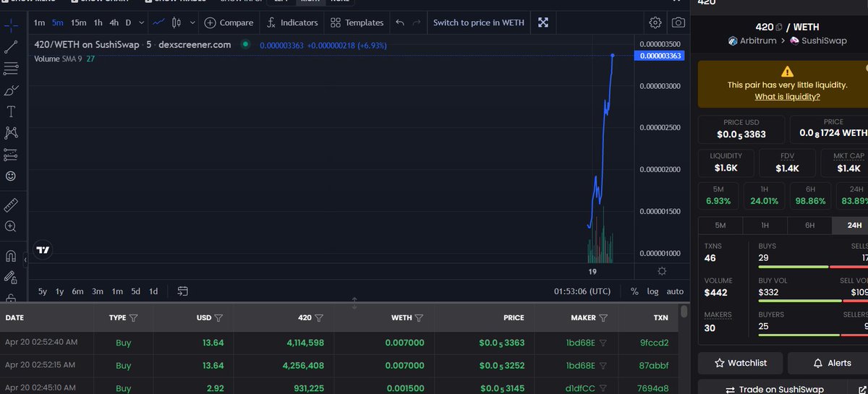
Task: Activate the zoom in tool
Action: tap(11, 226)
